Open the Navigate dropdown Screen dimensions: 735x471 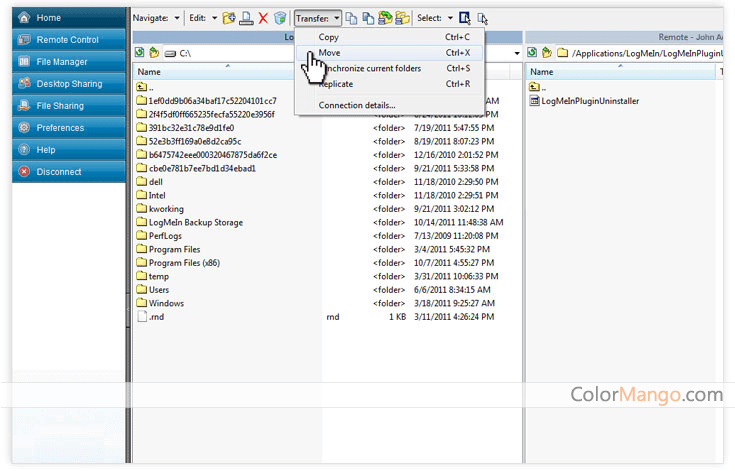pyautogui.click(x=157, y=18)
